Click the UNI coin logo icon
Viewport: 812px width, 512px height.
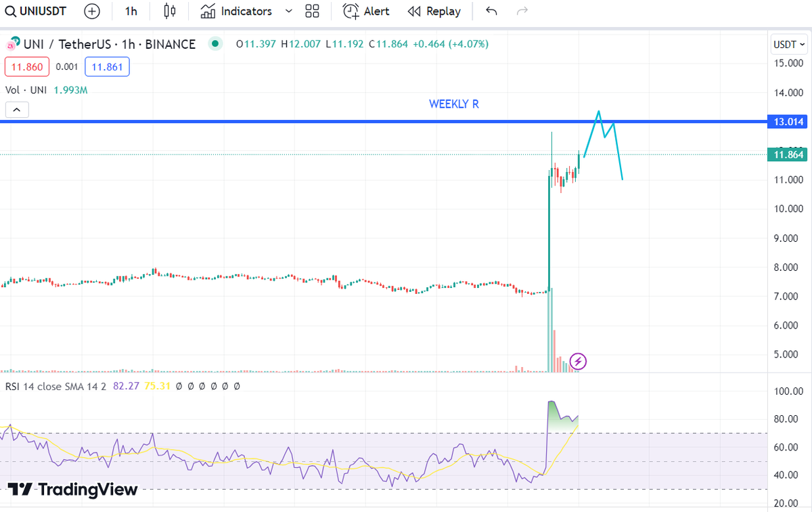tap(12, 45)
